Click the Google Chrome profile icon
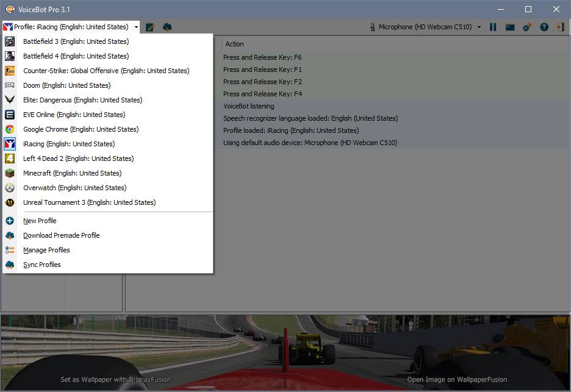Screen dimensions: 571x392 tap(10, 129)
